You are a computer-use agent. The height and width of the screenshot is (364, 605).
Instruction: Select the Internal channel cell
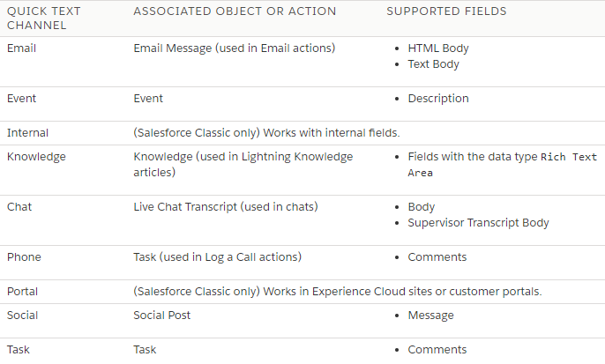28,132
